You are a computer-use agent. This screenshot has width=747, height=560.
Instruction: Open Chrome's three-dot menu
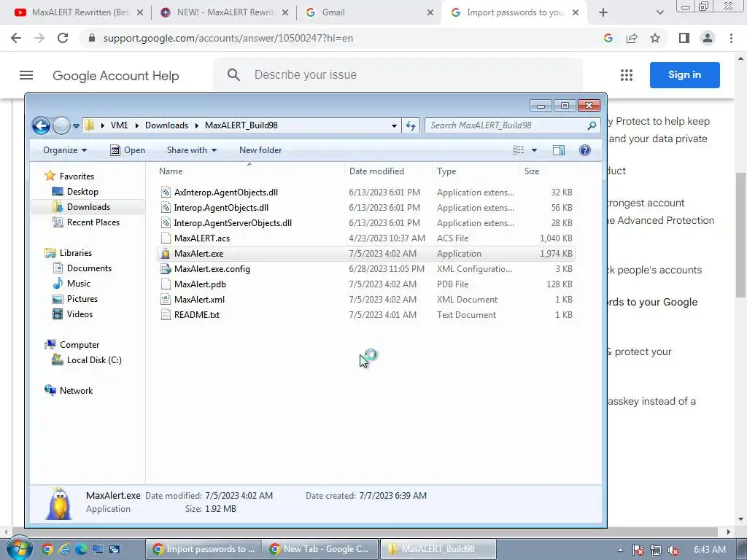(731, 38)
